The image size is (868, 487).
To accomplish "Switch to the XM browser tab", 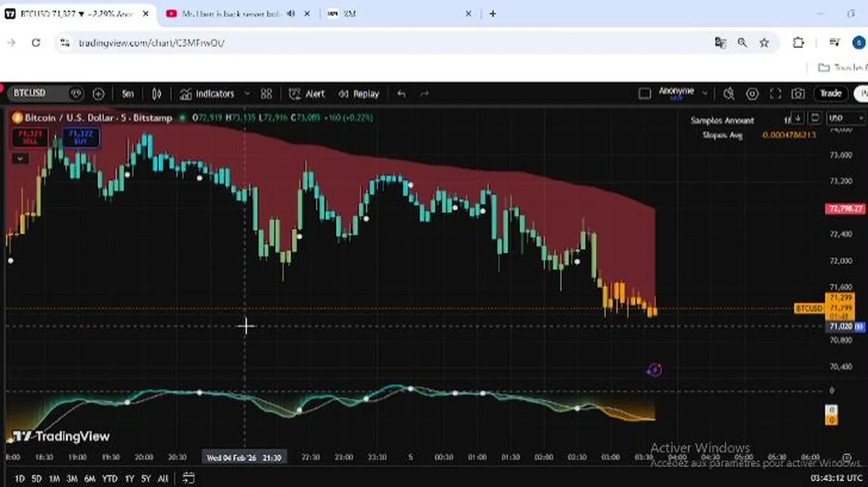I will click(x=399, y=14).
